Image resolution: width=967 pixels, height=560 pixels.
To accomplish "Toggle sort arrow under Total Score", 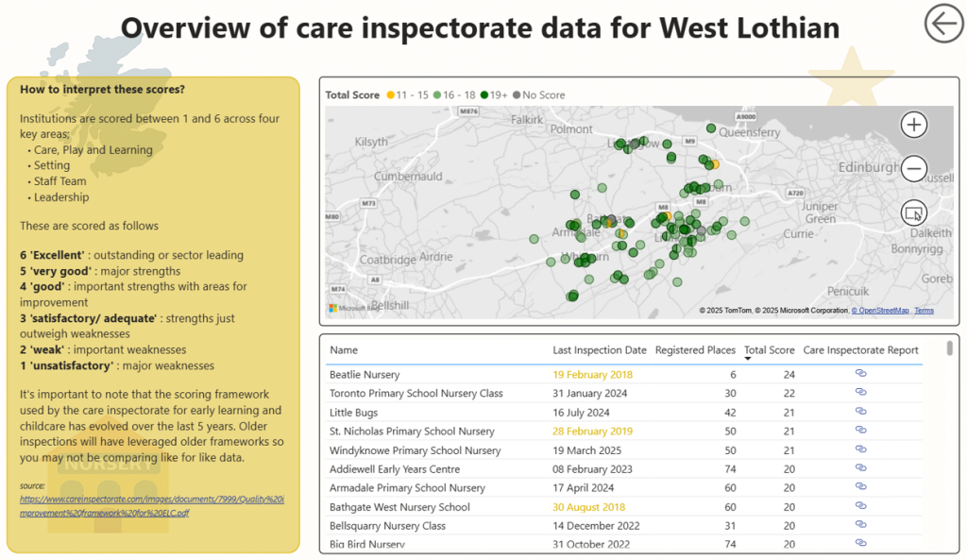I will pyautogui.click(x=748, y=359).
